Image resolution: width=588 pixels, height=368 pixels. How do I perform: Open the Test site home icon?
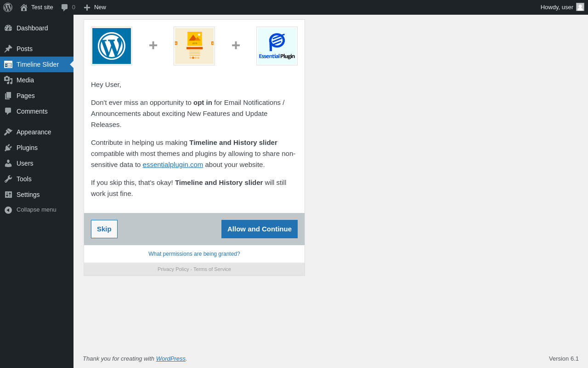click(24, 7)
